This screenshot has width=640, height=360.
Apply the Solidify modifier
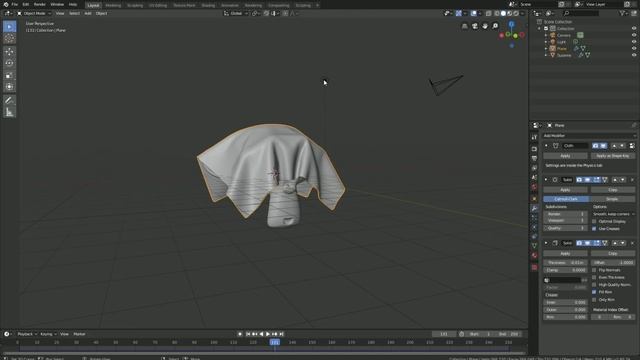(565, 253)
